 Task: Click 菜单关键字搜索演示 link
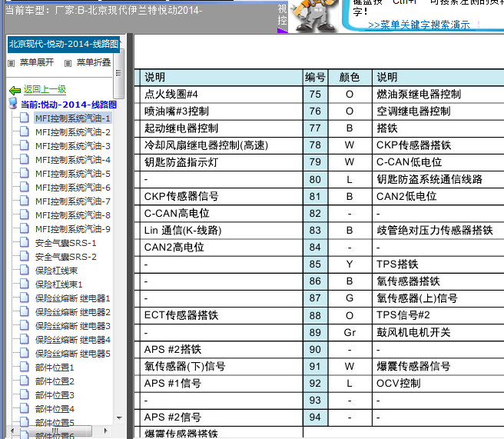coord(419,25)
